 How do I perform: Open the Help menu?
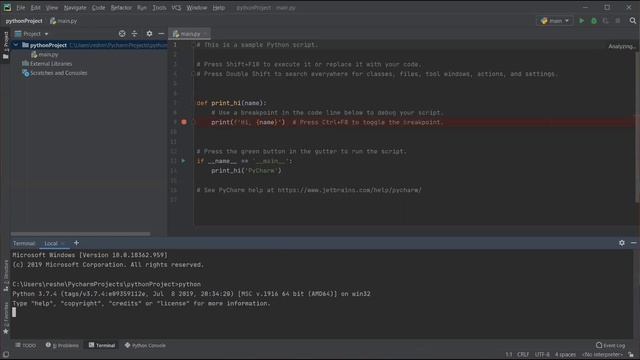point(219,8)
